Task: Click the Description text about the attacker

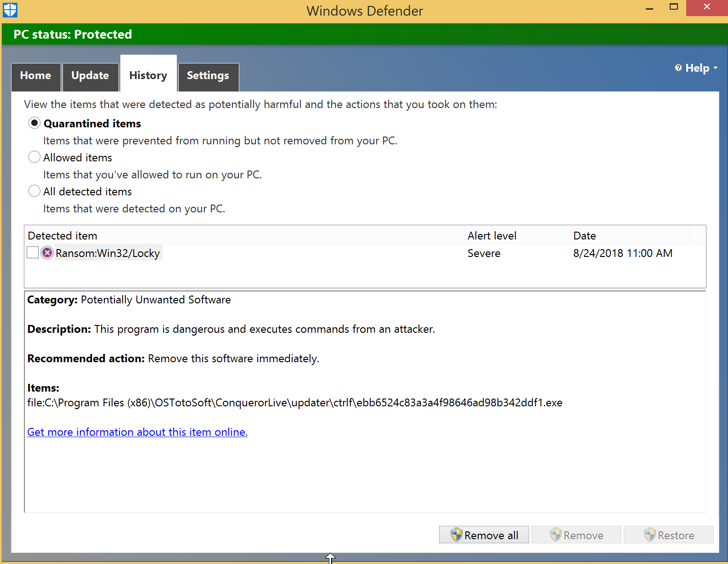Action: point(231,329)
